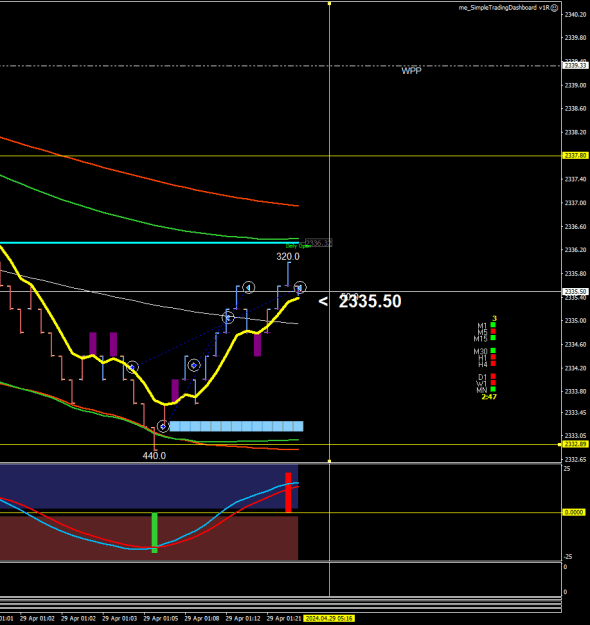
Task: Click the large 2335.50 price text
Action: pos(370,301)
